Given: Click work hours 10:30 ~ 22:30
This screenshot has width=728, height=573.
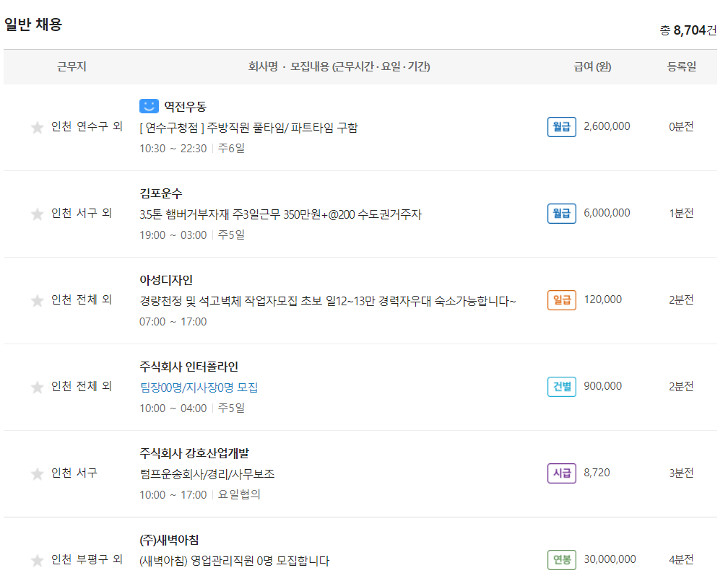Looking at the screenshot, I should 173,149.
